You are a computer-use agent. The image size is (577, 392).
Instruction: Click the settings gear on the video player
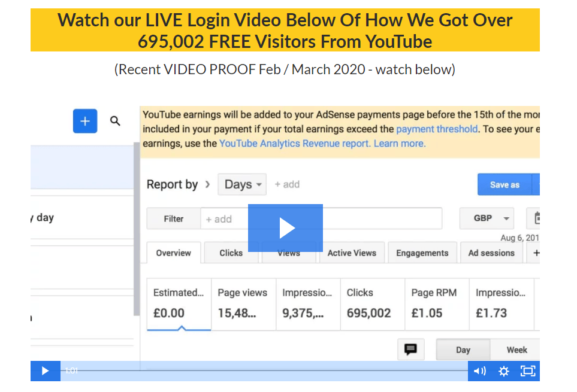tap(504, 371)
